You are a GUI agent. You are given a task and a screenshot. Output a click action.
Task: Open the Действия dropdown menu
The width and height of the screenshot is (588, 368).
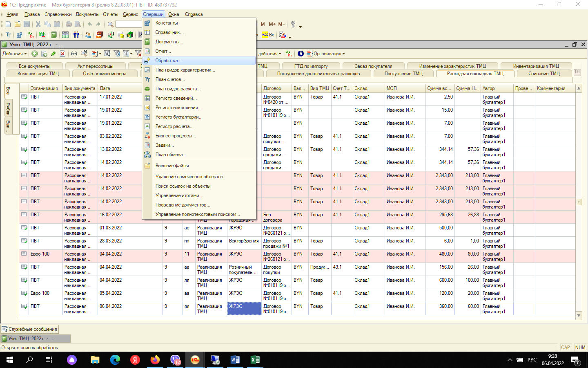point(14,54)
